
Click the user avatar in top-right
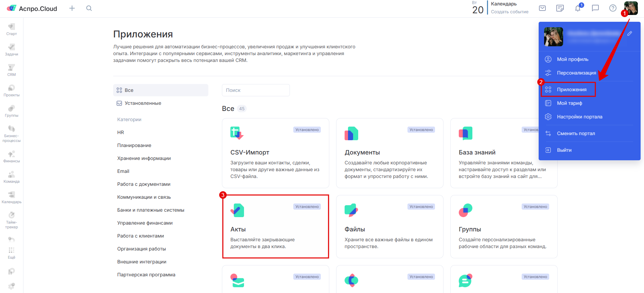click(631, 8)
